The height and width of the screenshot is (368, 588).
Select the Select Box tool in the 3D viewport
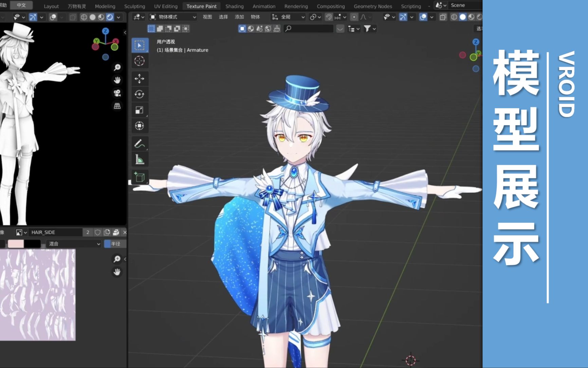pos(140,45)
